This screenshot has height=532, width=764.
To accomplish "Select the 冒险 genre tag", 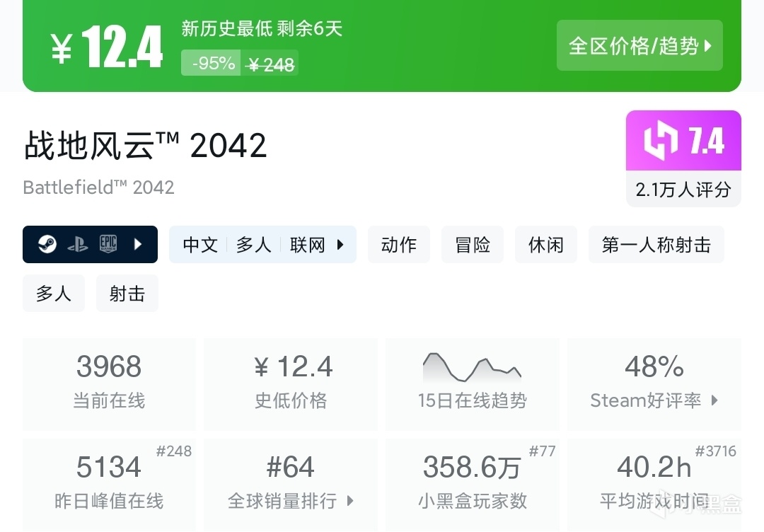I will click(473, 245).
